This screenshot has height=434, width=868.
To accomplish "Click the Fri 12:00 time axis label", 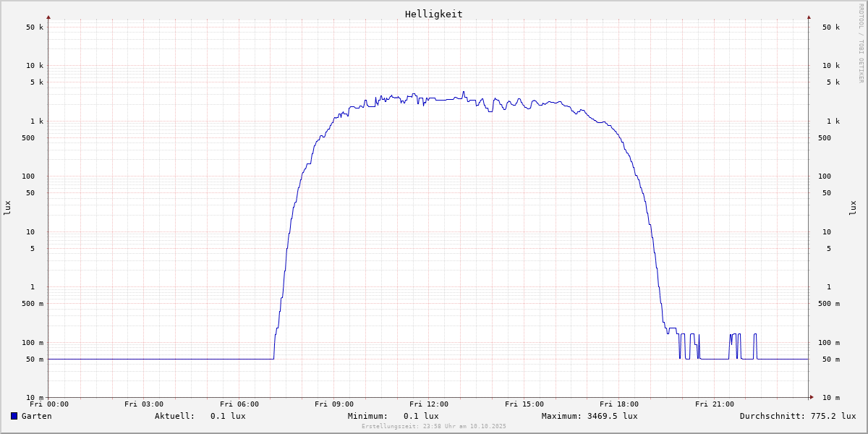I will pyautogui.click(x=429, y=404).
